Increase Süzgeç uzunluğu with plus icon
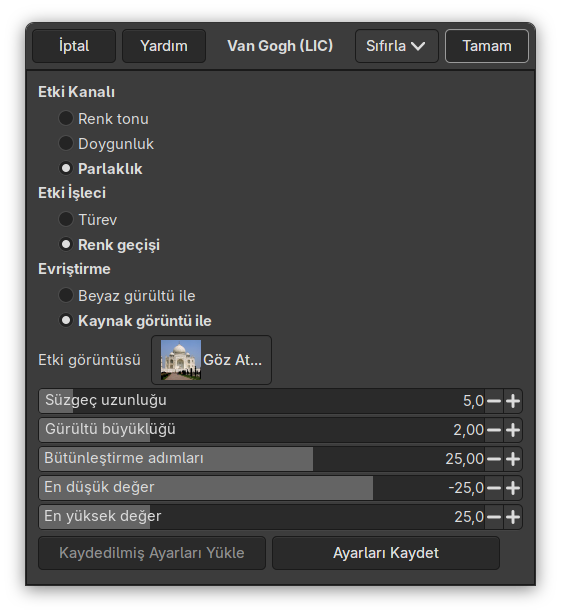This screenshot has height=614, width=561. (x=512, y=401)
